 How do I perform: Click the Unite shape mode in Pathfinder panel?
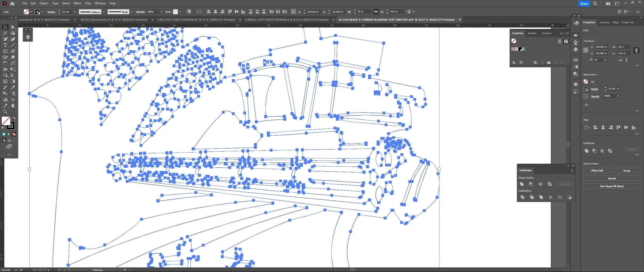click(522, 184)
